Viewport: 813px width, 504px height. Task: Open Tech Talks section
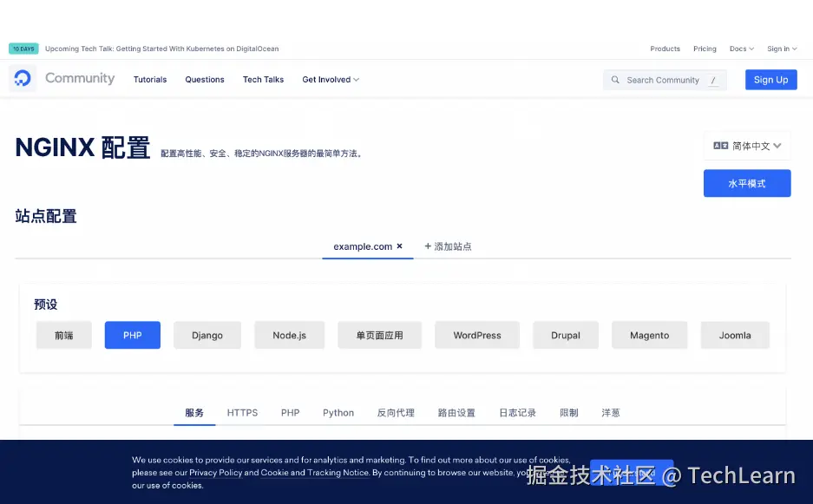tap(264, 79)
